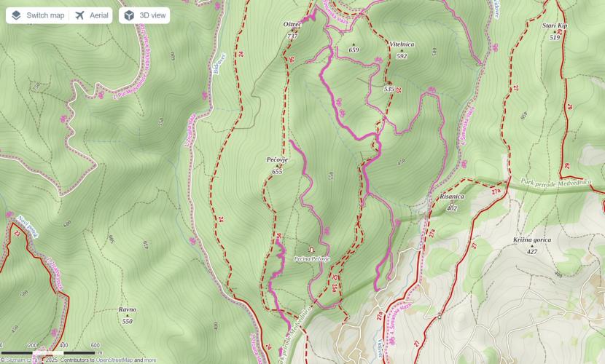Click the Križna gorica 427 peak marker

click(532, 246)
